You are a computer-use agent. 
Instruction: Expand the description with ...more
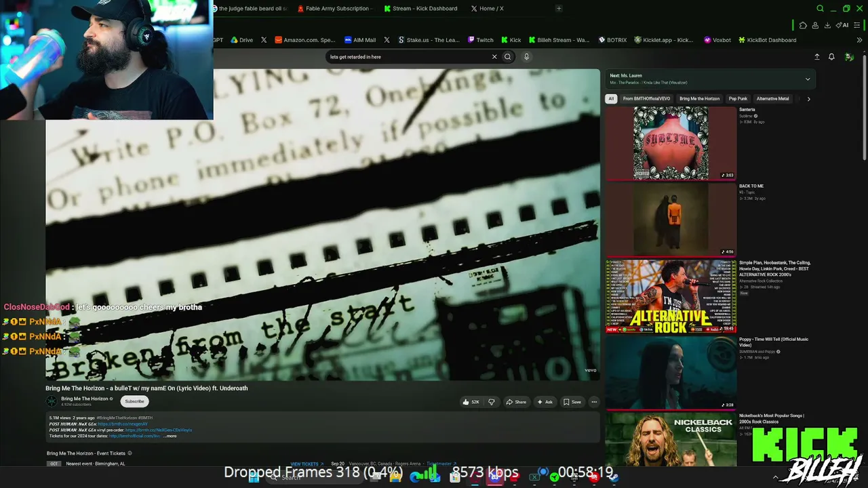pos(170,436)
